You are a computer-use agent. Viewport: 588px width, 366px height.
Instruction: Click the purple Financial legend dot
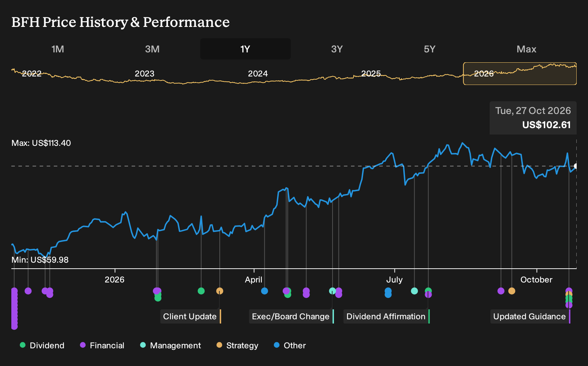83,345
